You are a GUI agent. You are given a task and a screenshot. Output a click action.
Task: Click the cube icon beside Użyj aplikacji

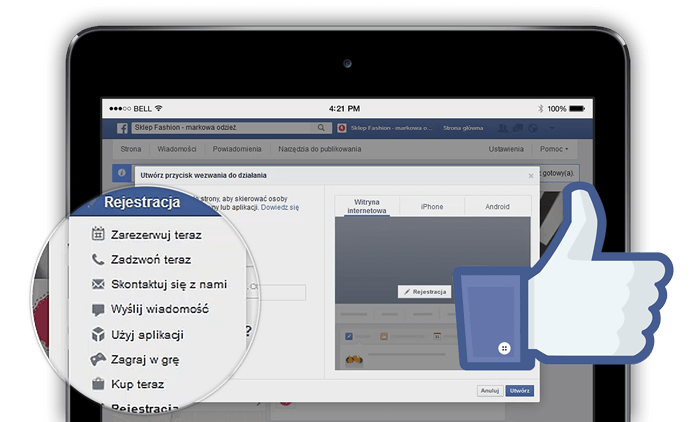pos(98,335)
